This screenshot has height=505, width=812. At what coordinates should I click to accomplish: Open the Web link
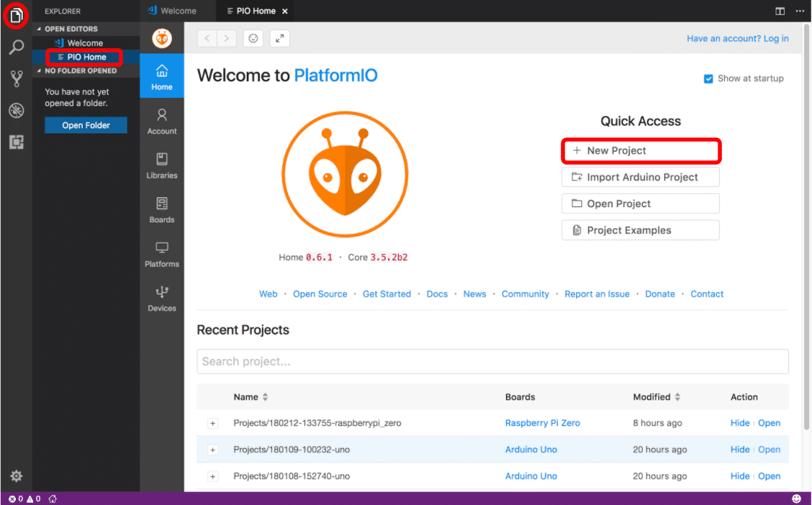pos(269,294)
